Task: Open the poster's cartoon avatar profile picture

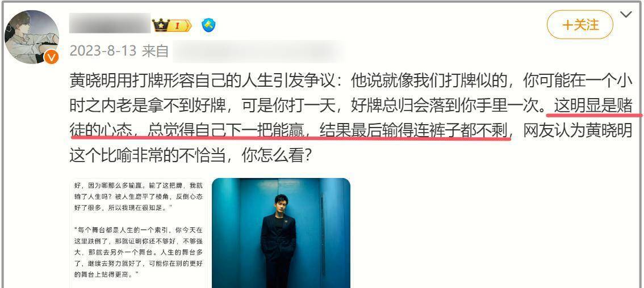Action: [x=32, y=37]
